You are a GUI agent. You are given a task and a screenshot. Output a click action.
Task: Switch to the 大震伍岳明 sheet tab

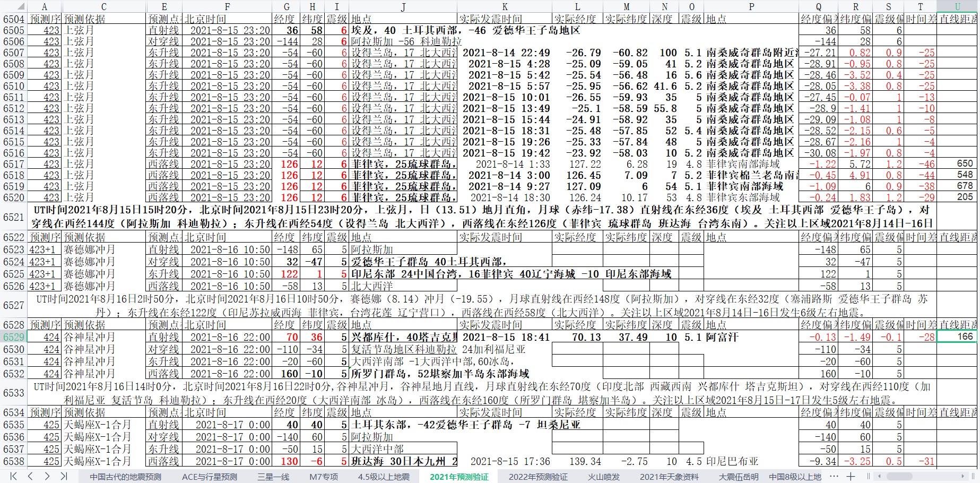click(739, 477)
